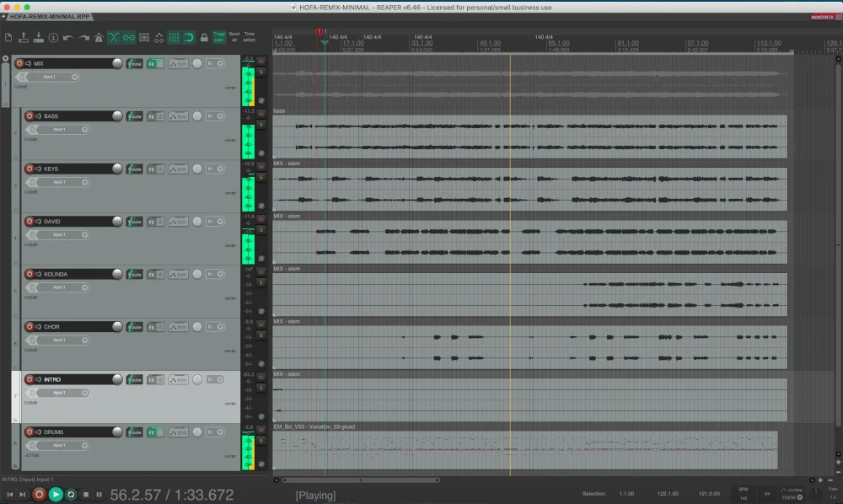Toggle the grid lines icon

[x=175, y=38]
